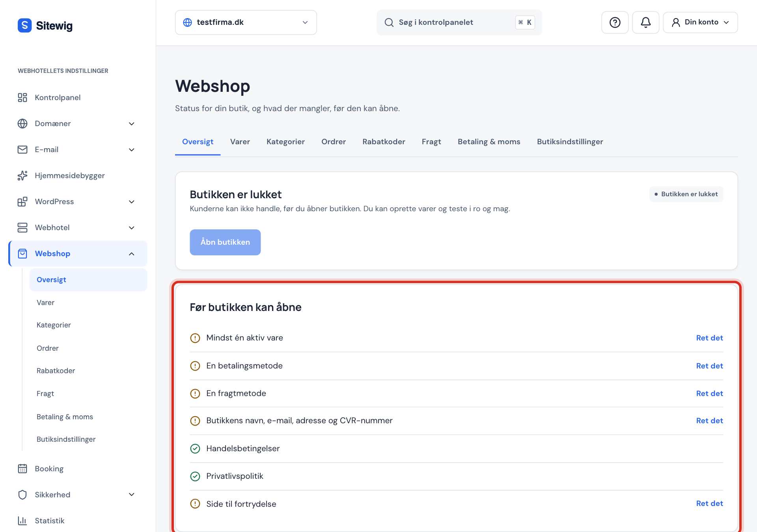Screen dimensions: 757x532
Task: Expand the Domæner sidebar chevron
Action: tap(132, 124)
